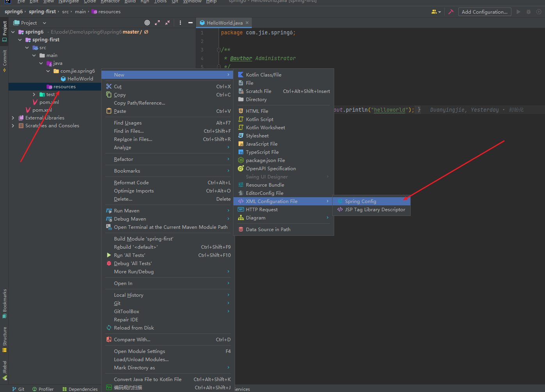Click the locate (Select Opened File) target icon

(x=147, y=23)
